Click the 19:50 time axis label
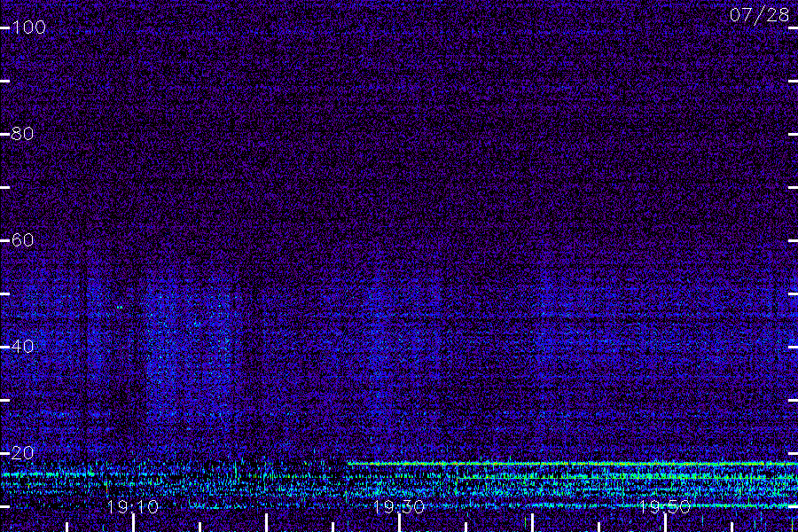Image resolution: width=798 pixels, height=532 pixels. [x=665, y=506]
